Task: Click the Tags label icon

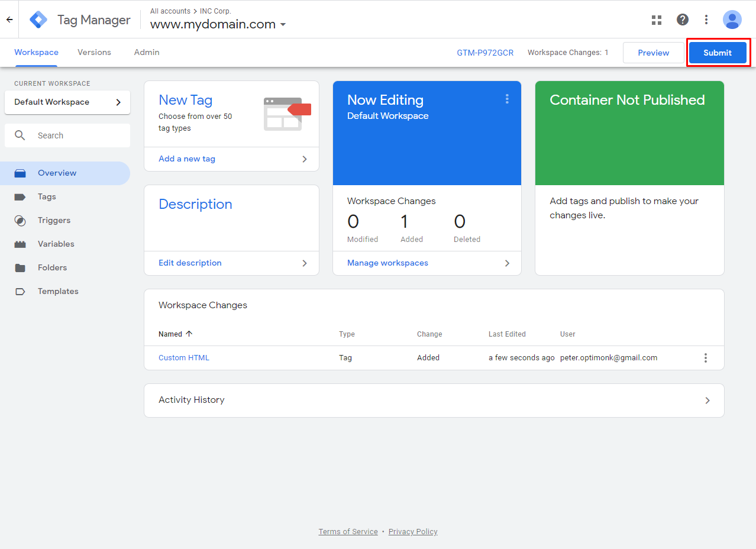Action: coord(20,197)
